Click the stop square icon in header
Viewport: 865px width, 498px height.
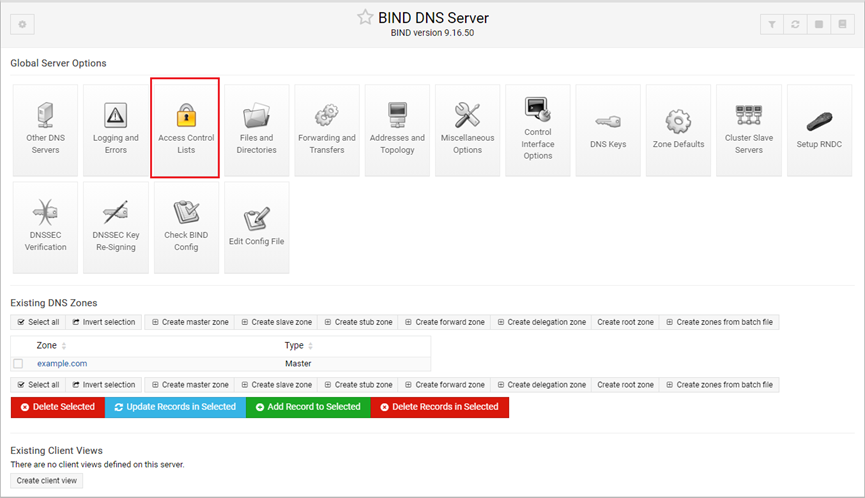[819, 24]
